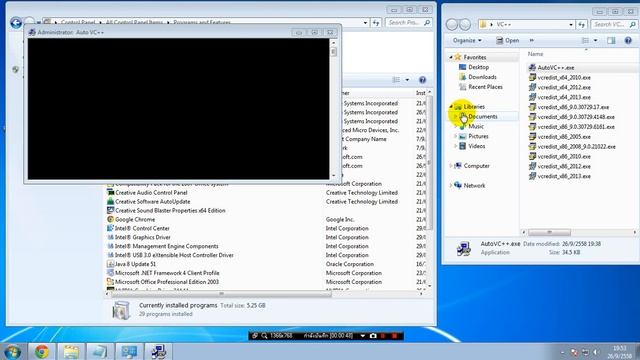The width and height of the screenshot is (640, 360).
Task: Open help in Programs and Features
Action: pyautogui.click(x=422, y=80)
